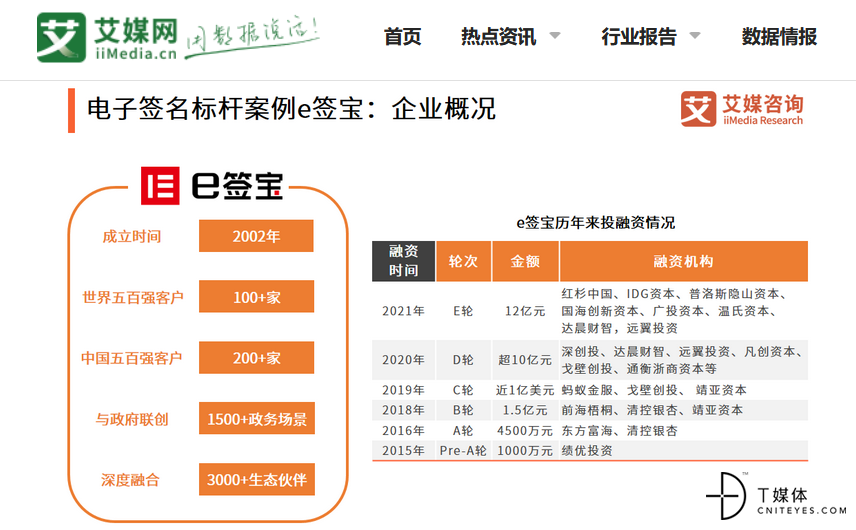Screen dimensions: 856x530
Task: Click the 12亿元 amount cell
Action: (x=525, y=311)
